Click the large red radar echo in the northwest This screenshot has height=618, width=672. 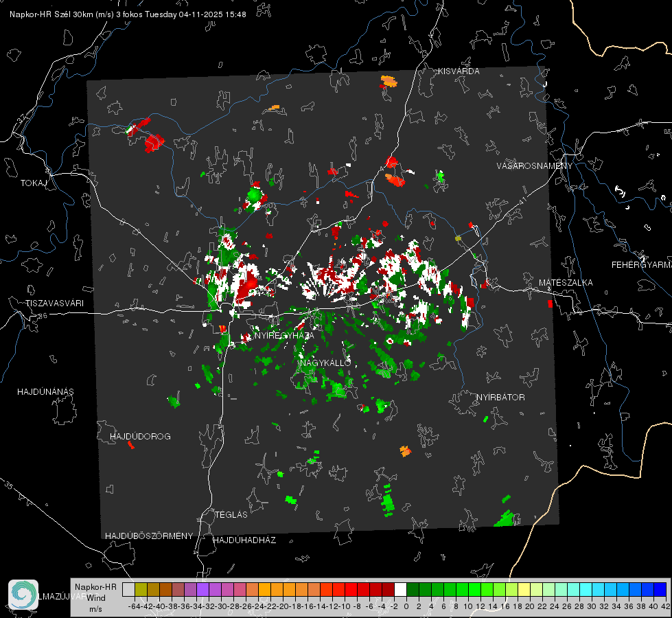(x=154, y=142)
